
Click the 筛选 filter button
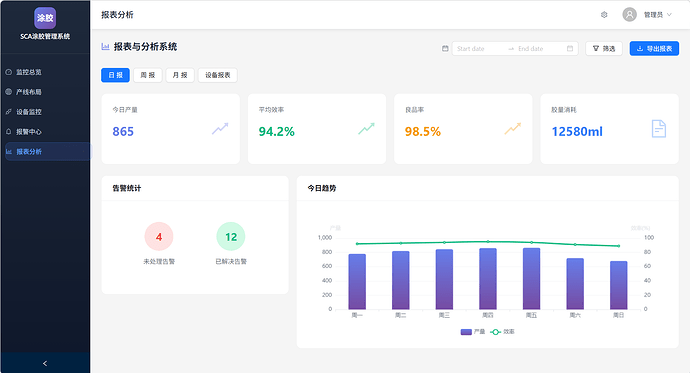coord(604,48)
